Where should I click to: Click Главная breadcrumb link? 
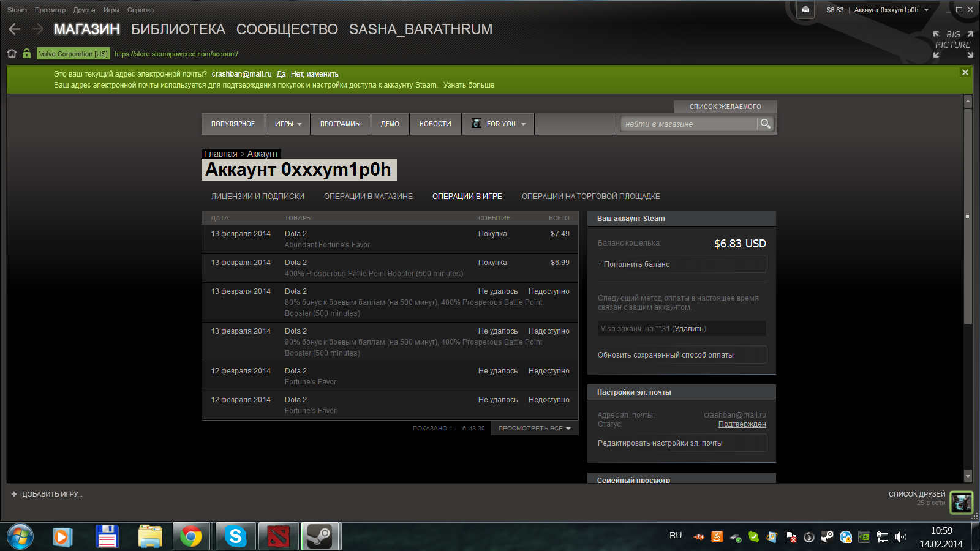(221, 154)
